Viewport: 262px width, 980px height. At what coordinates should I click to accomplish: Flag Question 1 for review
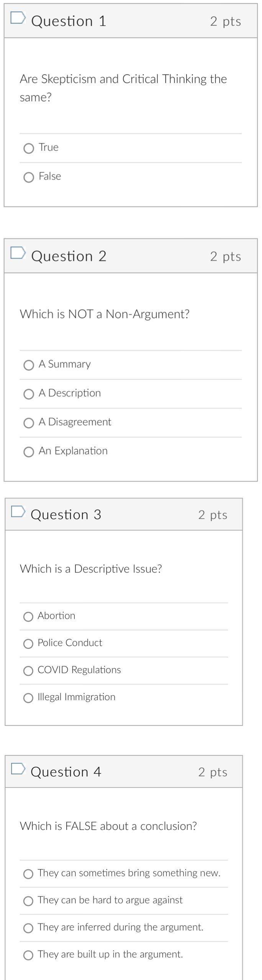tap(18, 18)
